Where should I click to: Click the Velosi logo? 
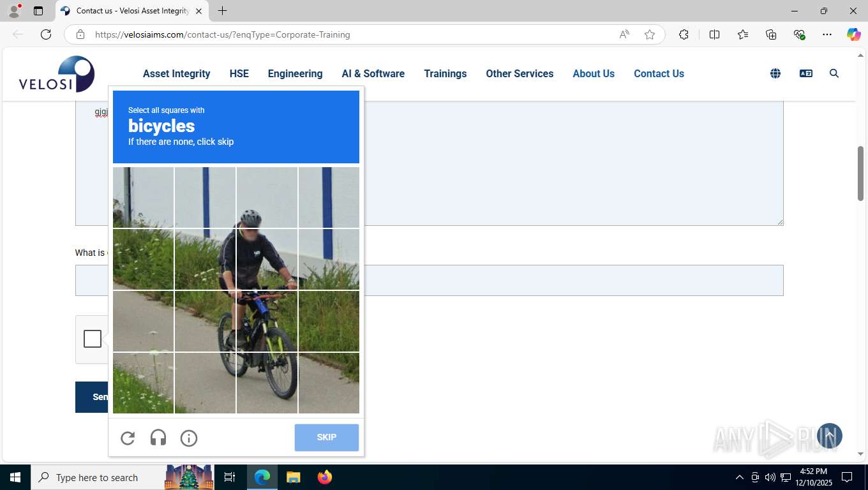[x=57, y=74]
